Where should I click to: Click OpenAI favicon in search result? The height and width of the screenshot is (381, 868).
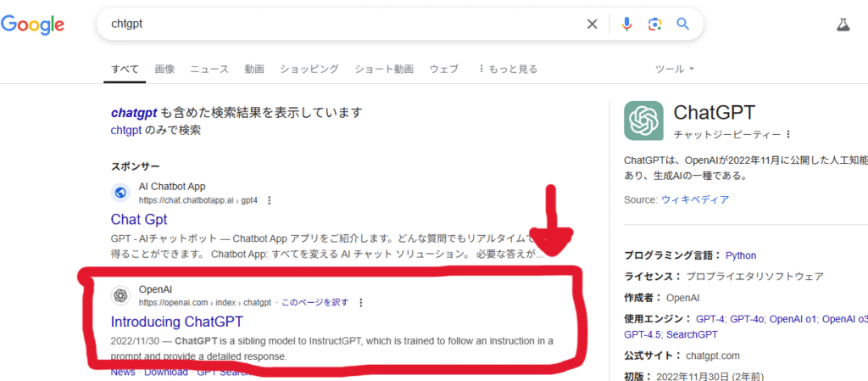pyautogui.click(x=120, y=295)
